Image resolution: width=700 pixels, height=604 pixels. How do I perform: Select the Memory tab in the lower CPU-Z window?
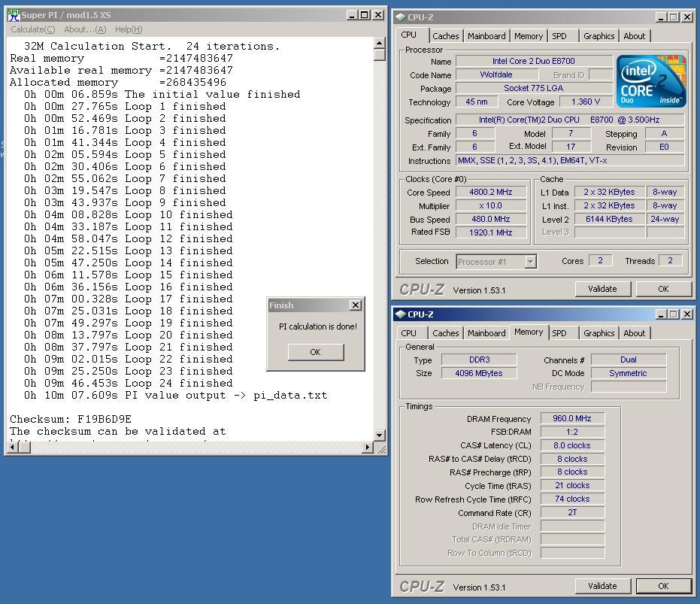coord(529,332)
